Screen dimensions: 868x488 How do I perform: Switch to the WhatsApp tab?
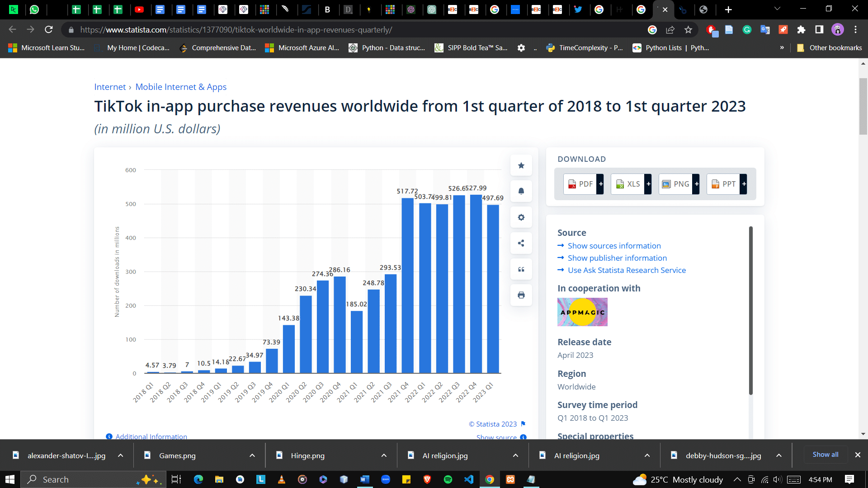(34, 9)
